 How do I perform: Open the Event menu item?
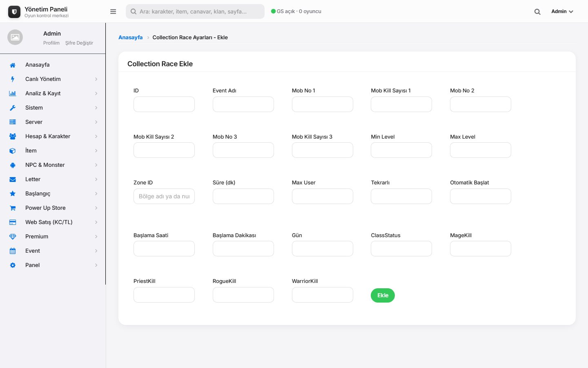click(x=53, y=251)
